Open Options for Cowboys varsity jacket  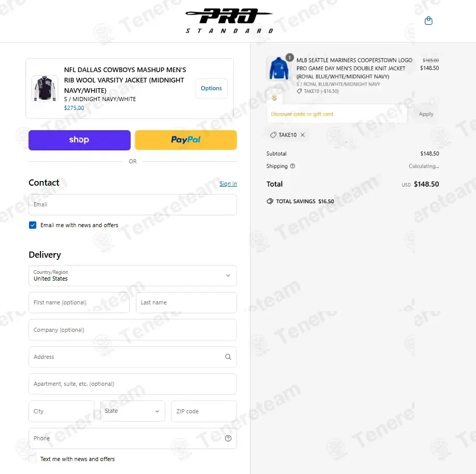tap(211, 88)
